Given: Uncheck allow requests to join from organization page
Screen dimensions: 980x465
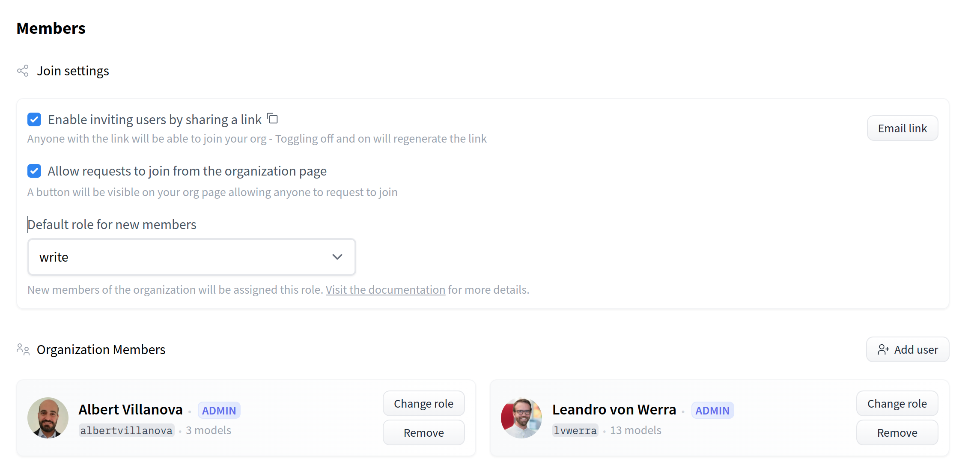Looking at the screenshot, I should click(x=34, y=171).
